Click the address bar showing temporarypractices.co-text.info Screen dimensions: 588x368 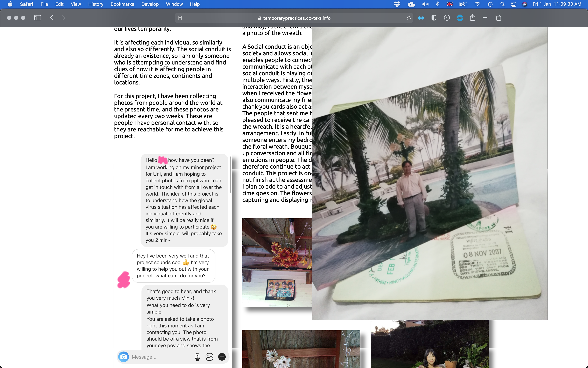294,18
